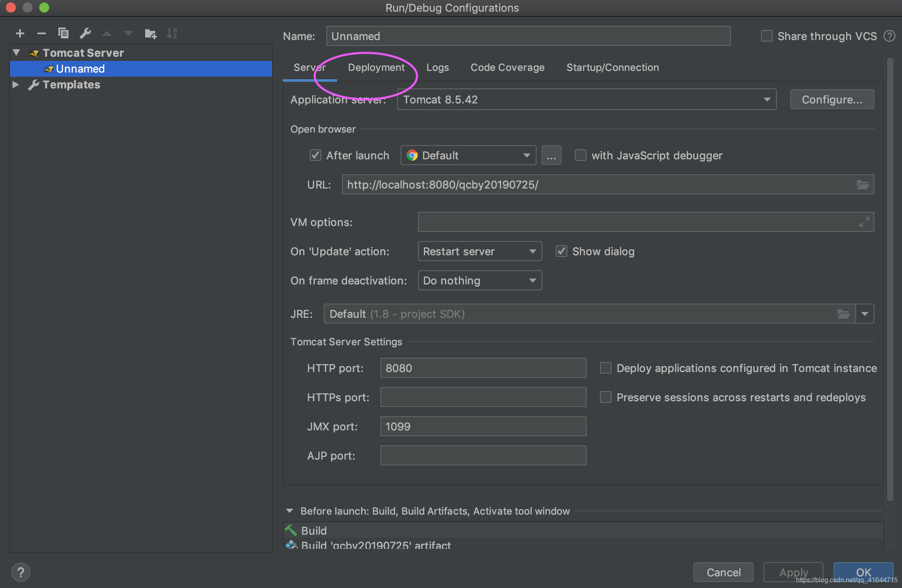Open help icon next to Share through VCS

point(889,36)
